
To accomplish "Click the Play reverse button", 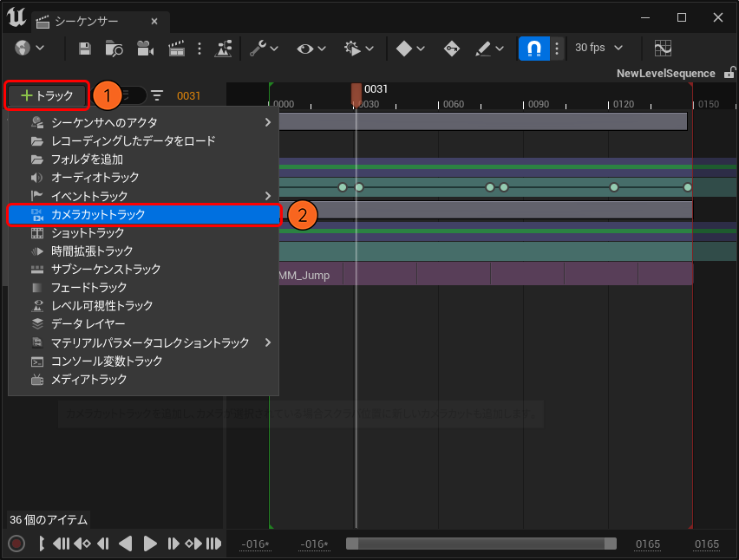I will [125, 544].
